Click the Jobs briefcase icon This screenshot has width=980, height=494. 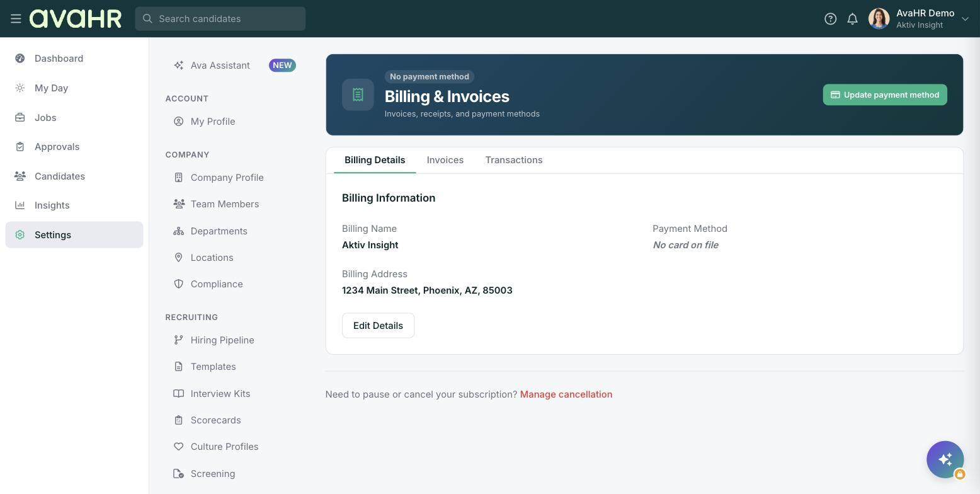pyautogui.click(x=20, y=118)
